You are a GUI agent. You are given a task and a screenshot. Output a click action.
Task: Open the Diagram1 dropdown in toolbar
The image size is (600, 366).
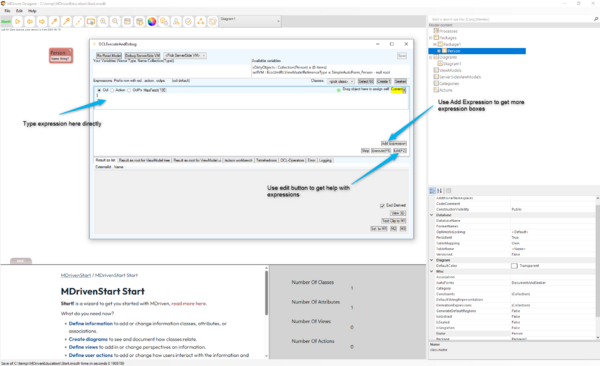point(250,21)
